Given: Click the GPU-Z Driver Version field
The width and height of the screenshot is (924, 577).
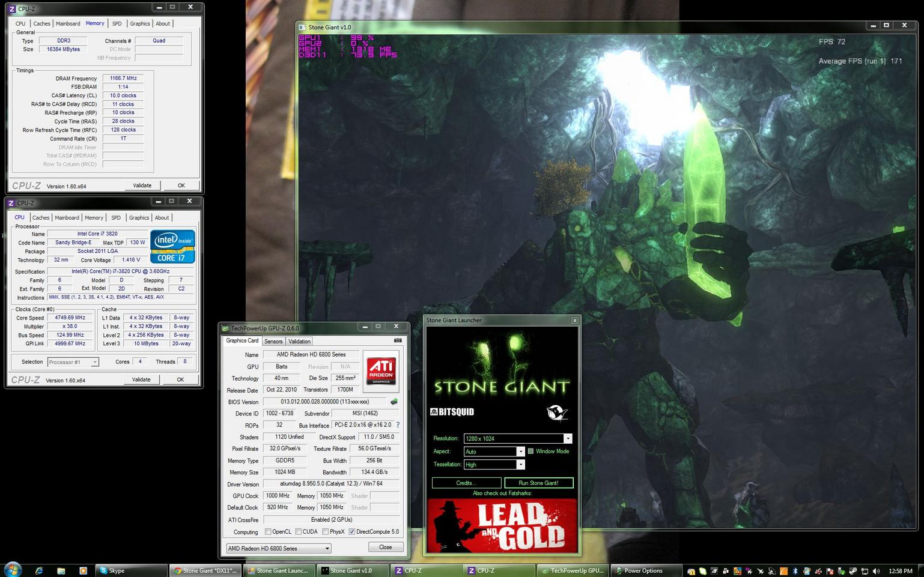Looking at the screenshot, I should pos(331,484).
